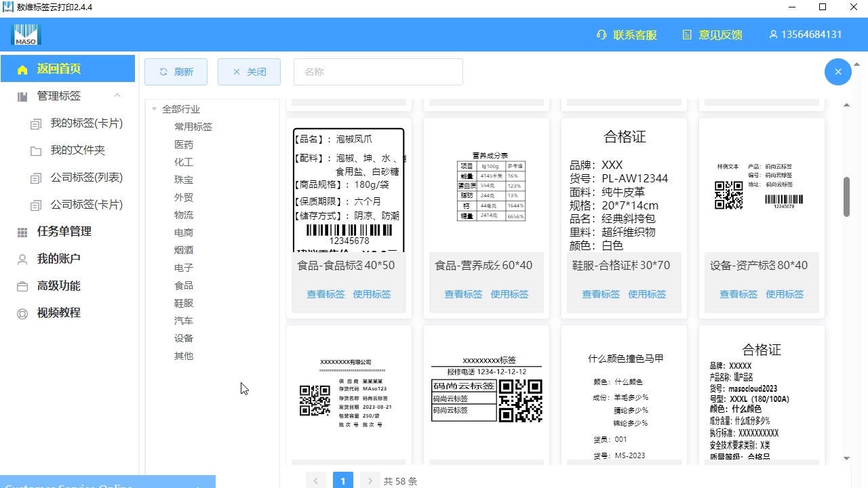Open the 联系客服 headset icon
This screenshot has height=488, width=868.
click(601, 35)
